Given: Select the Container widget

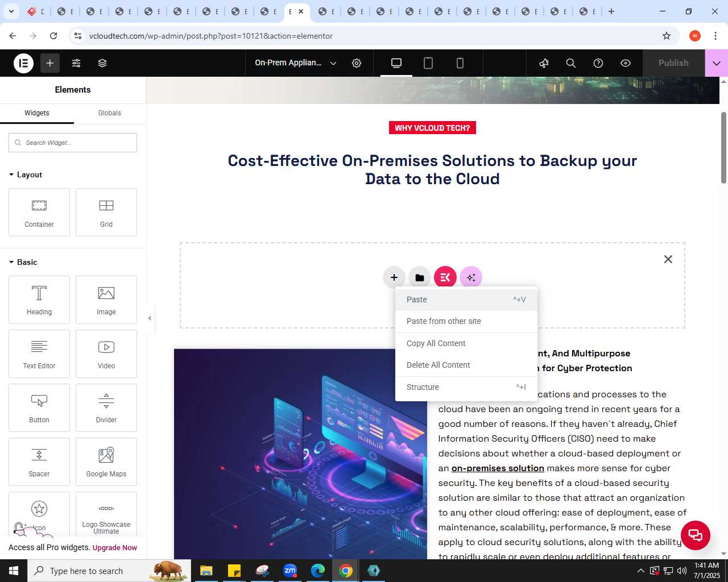Looking at the screenshot, I should tap(39, 212).
